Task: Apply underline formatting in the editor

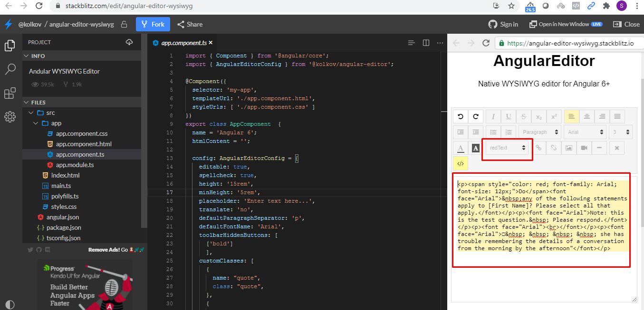Action: tap(509, 116)
